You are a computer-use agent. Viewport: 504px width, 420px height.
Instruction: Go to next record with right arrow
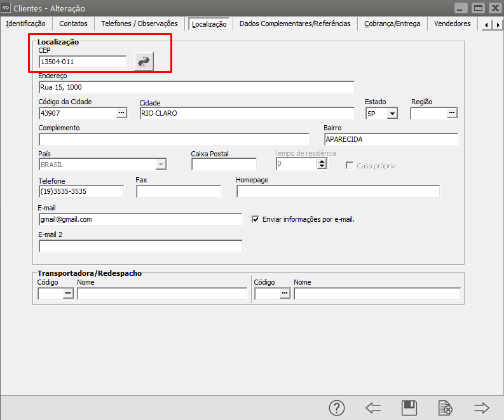(x=481, y=408)
